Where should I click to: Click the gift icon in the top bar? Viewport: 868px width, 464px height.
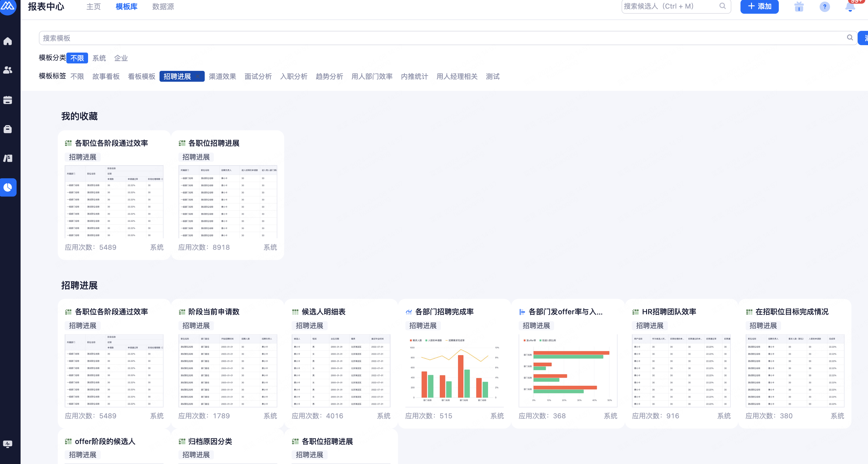[799, 6]
